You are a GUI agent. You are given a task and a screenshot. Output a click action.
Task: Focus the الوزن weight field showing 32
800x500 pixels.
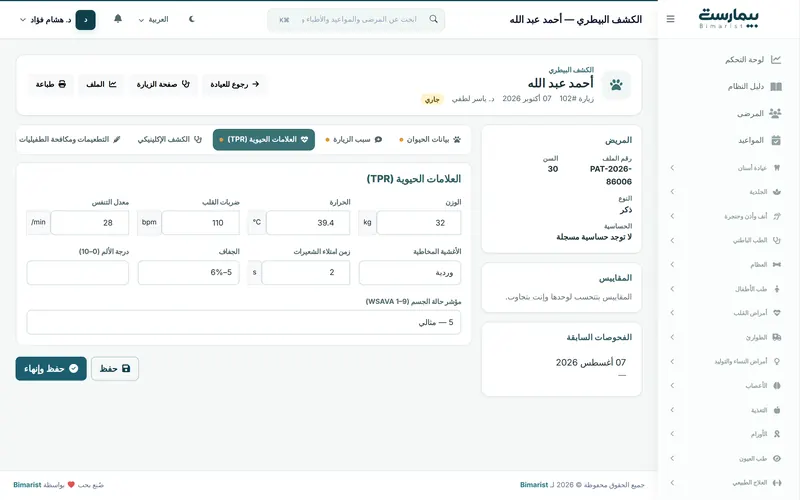pos(419,223)
